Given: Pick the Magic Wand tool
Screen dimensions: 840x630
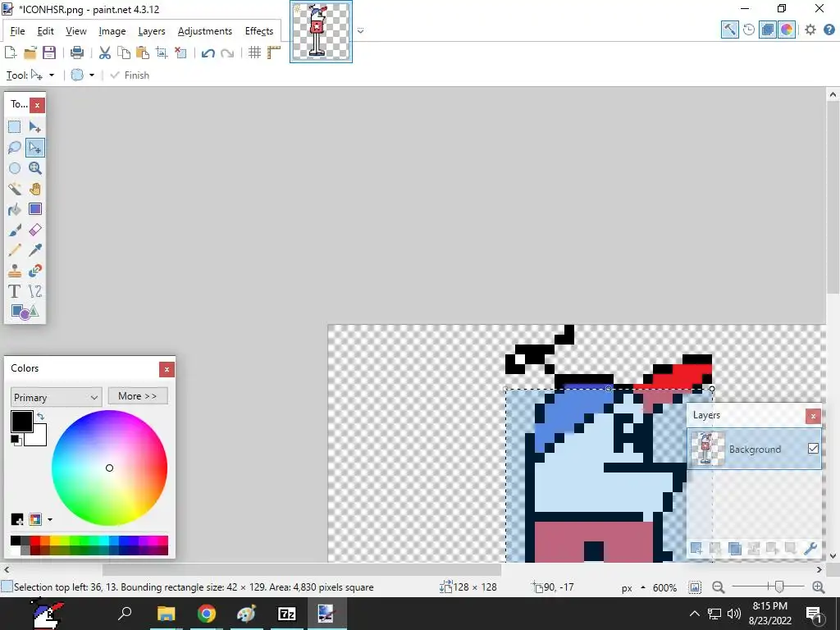Looking at the screenshot, I should tap(15, 189).
